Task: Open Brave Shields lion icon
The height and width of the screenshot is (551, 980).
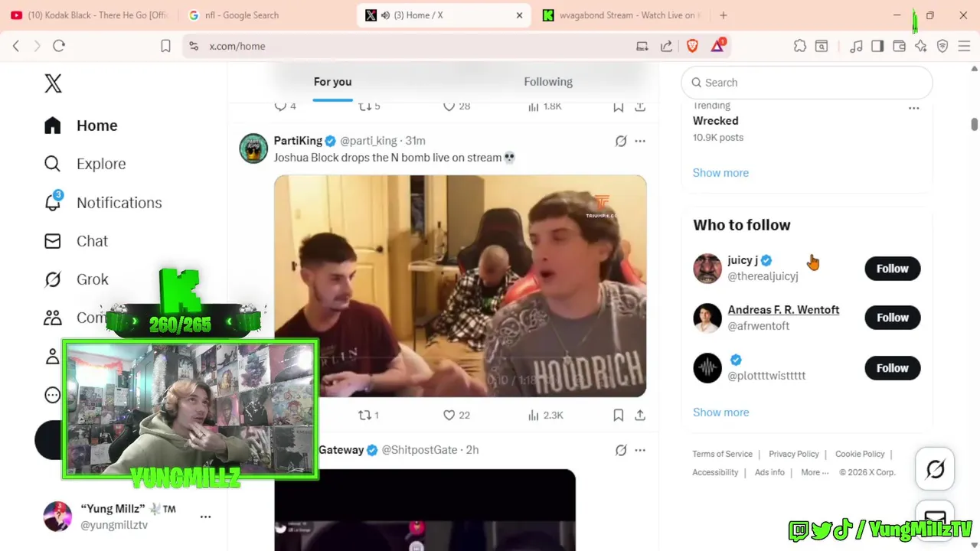Action: 692,46
